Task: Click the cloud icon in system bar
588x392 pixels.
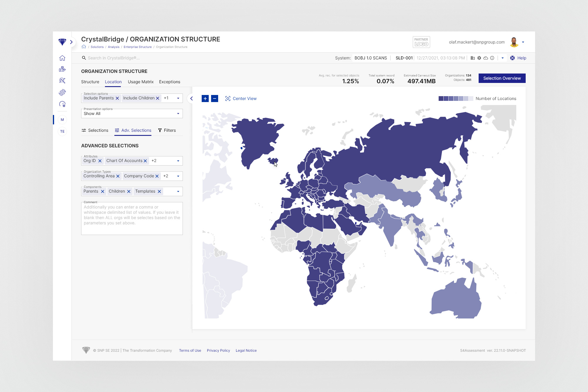Action: pyautogui.click(x=486, y=58)
